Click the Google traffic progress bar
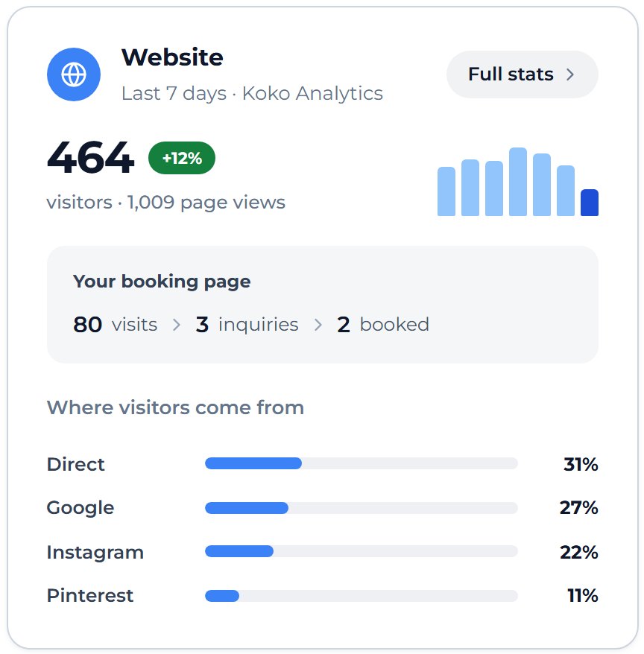The image size is (644, 654). tap(361, 507)
